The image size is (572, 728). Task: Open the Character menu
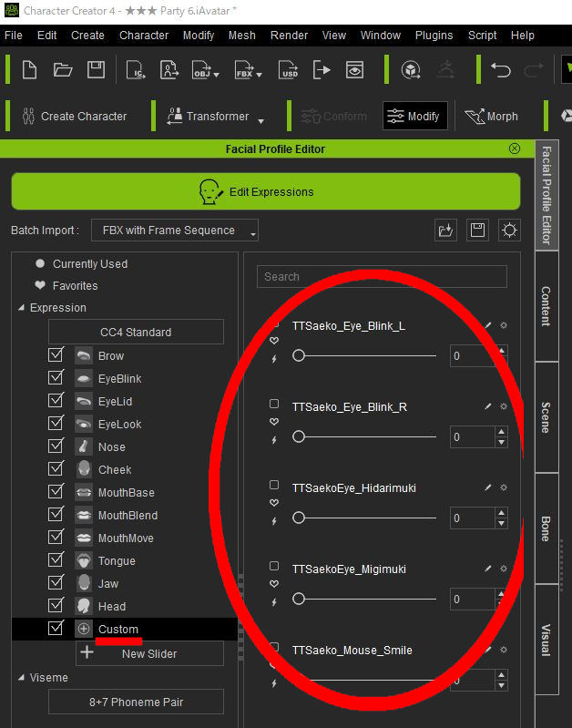pyautogui.click(x=144, y=36)
